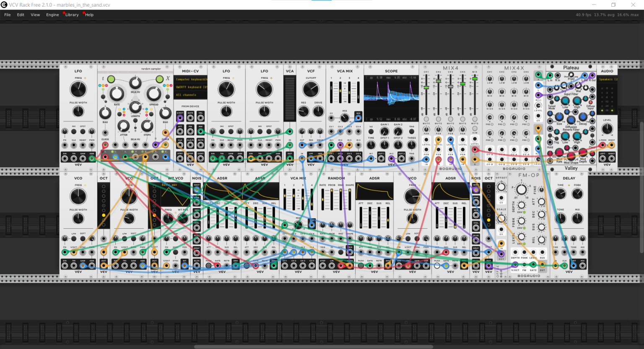Click the Audio module LEVEL knob
Image resolution: width=644 pixels, height=349 pixels.
pos(607,129)
